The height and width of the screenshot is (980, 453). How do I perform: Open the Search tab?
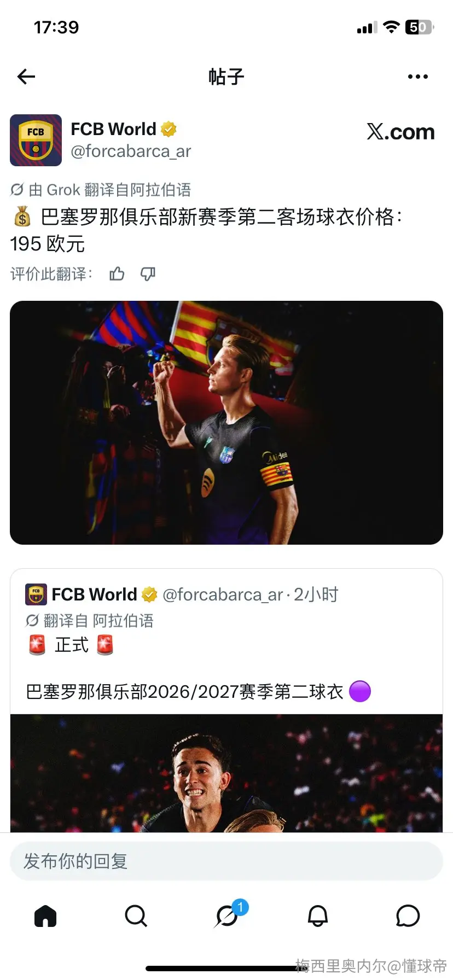coord(136,915)
